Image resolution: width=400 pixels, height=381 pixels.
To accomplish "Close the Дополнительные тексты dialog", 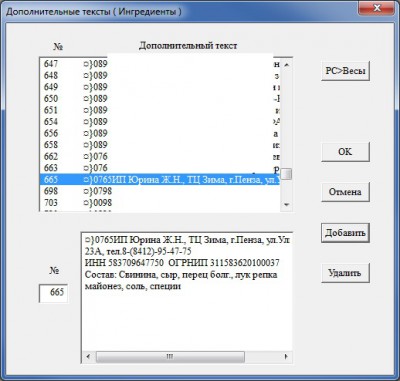I will pyautogui.click(x=377, y=8).
